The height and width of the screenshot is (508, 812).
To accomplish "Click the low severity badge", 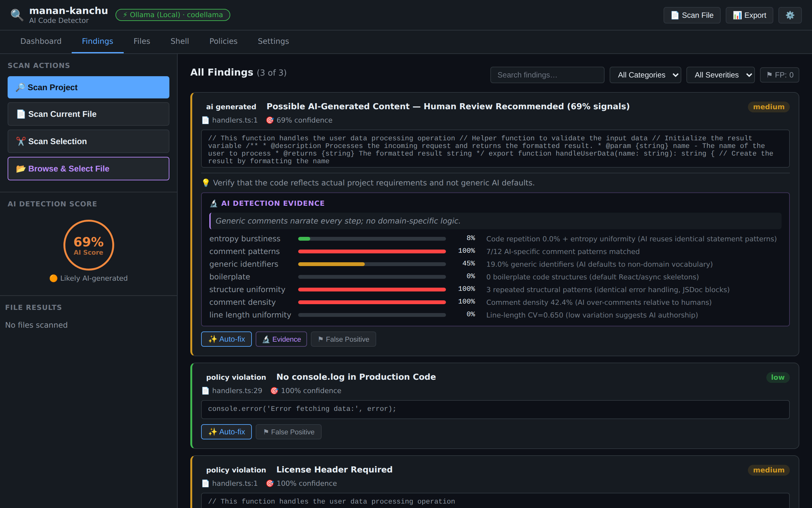I will click(778, 378).
